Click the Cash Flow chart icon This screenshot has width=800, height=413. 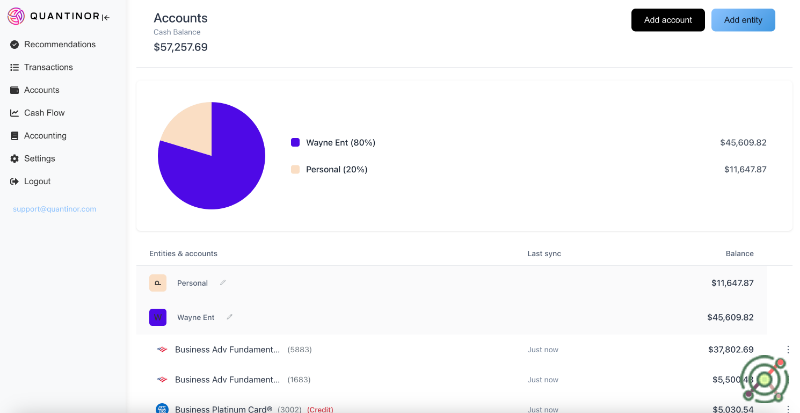click(x=14, y=113)
